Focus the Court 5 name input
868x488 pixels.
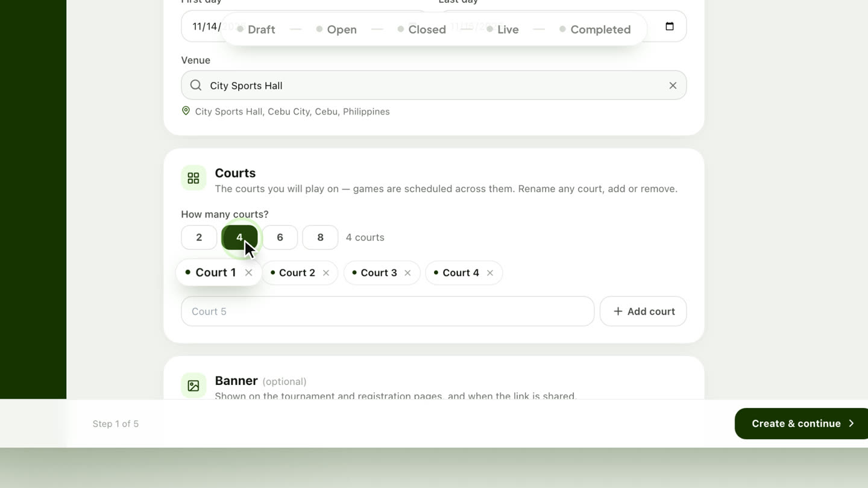pos(388,311)
